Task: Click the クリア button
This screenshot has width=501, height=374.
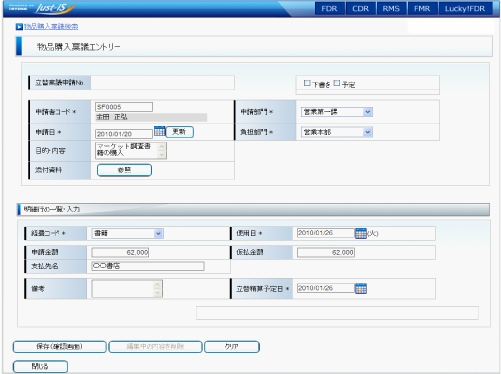Action: 232,347
